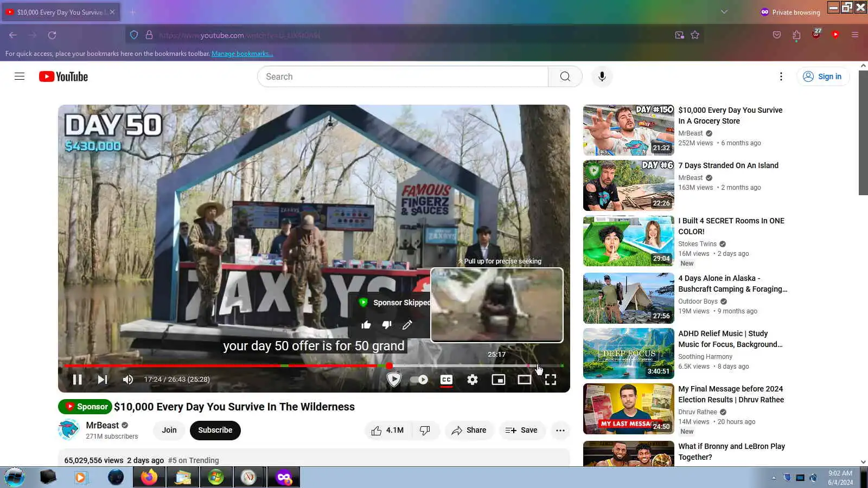Subscribe to MrBeast
This screenshot has height=488, width=868.
click(x=215, y=431)
